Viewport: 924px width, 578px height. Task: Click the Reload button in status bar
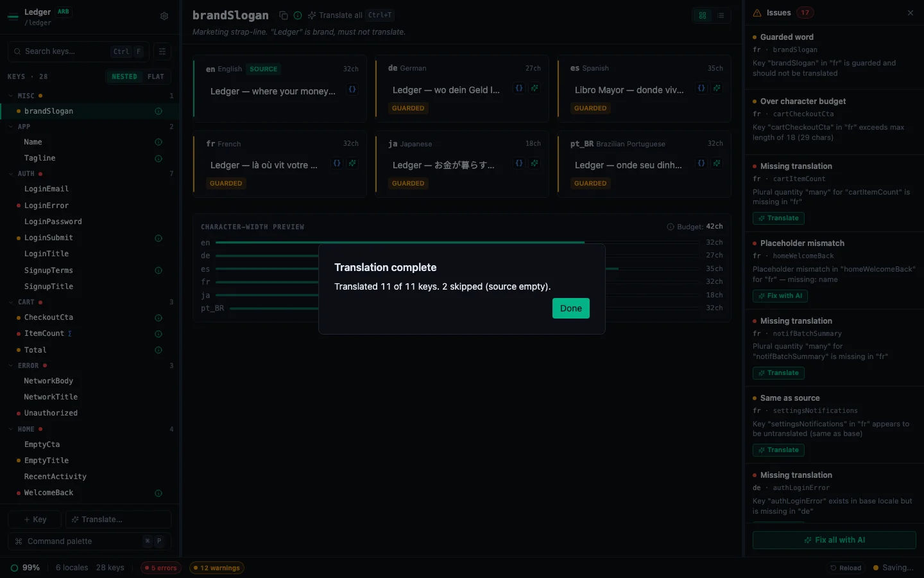pyautogui.click(x=846, y=568)
